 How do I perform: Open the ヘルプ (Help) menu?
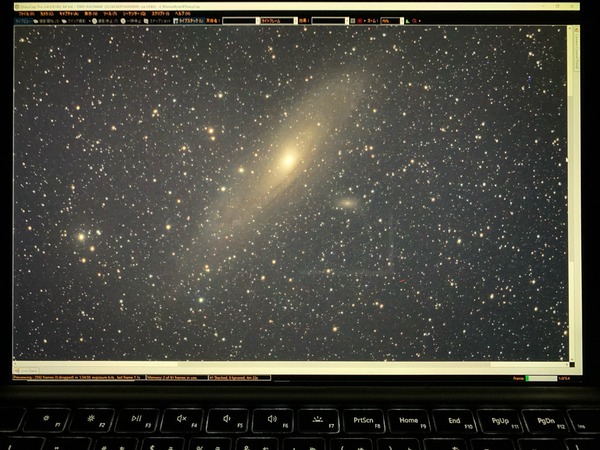pos(183,14)
